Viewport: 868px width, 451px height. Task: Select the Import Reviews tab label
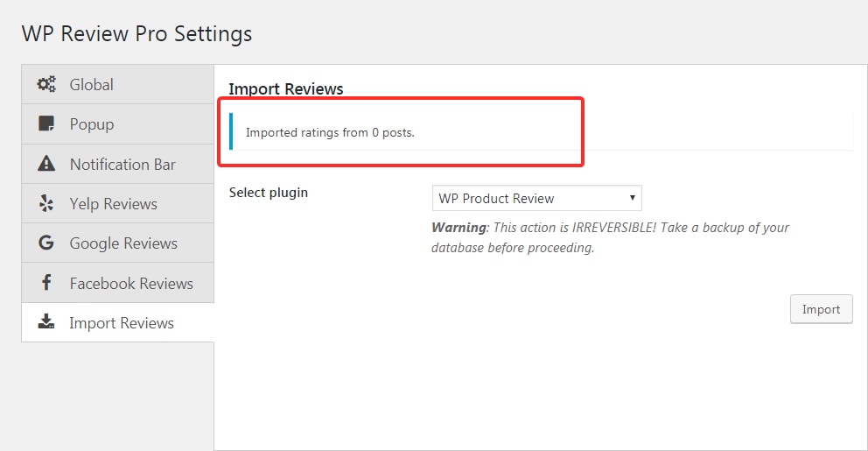(122, 323)
